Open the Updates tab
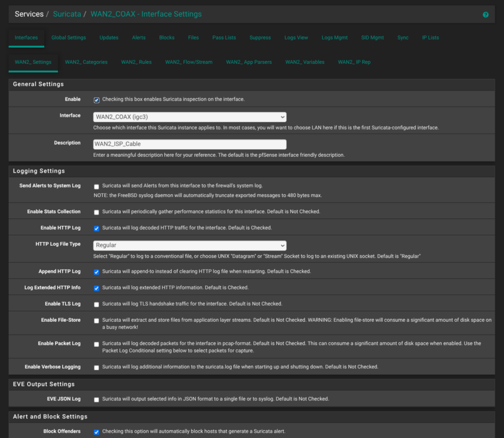504x438 pixels. [x=109, y=38]
